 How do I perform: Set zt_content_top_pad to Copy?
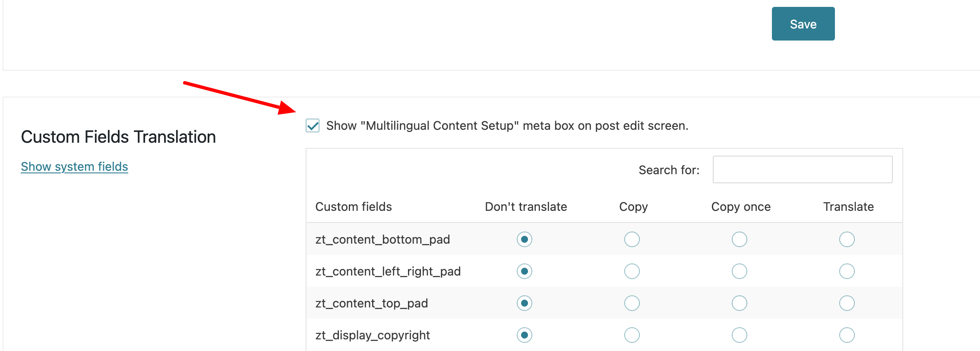tap(632, 303)
